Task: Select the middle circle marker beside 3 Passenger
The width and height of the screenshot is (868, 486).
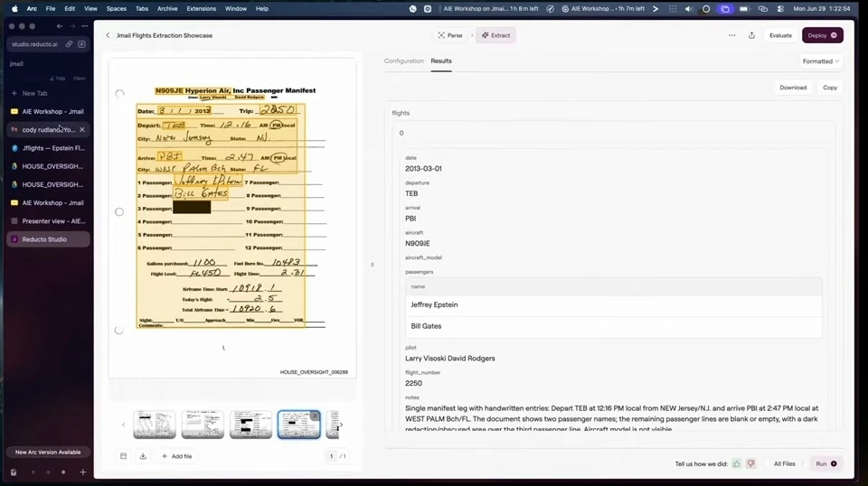Action: (119, 211)
